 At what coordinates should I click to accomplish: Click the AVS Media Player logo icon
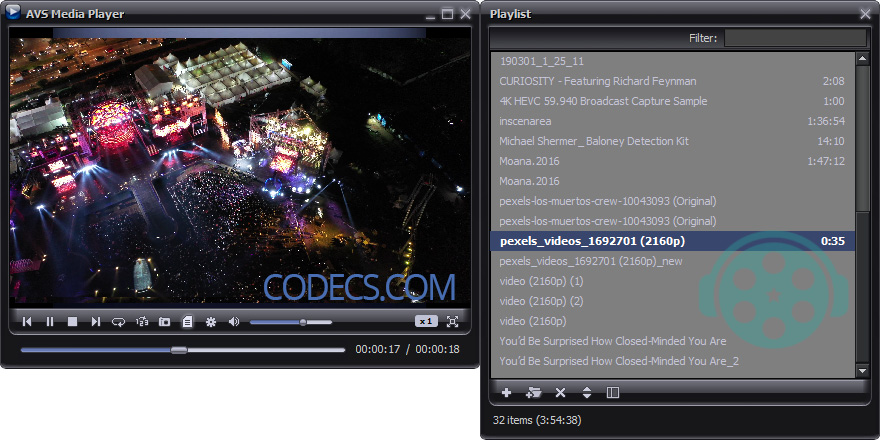pos(12,12)
